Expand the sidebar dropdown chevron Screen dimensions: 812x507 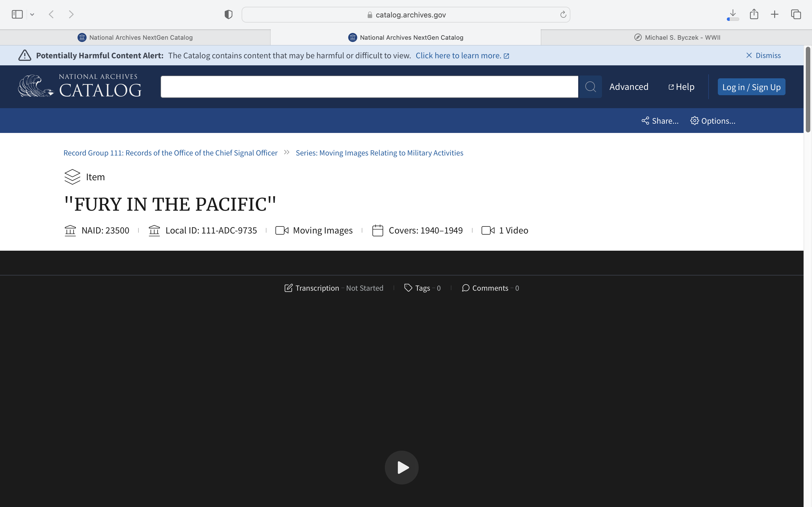(x=32, y=14)
